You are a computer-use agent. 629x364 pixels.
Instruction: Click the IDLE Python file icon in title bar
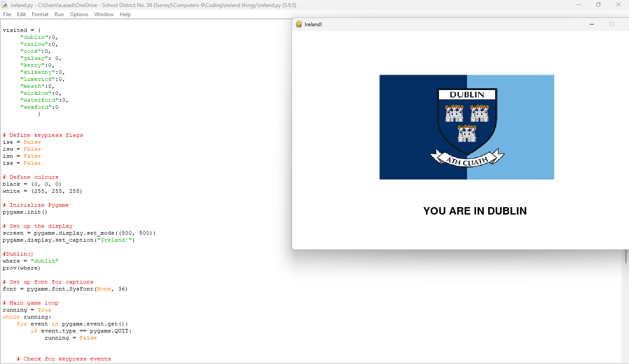(4, 4)
